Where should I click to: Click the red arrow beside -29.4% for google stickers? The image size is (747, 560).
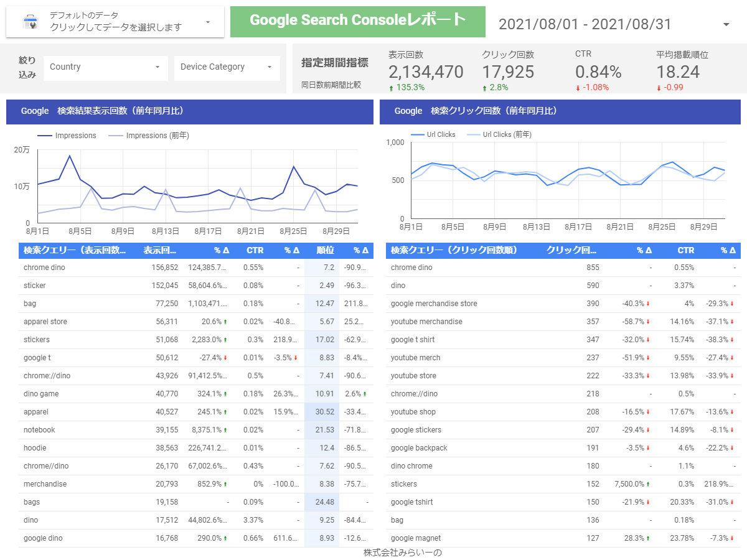(x=648, y=430)
